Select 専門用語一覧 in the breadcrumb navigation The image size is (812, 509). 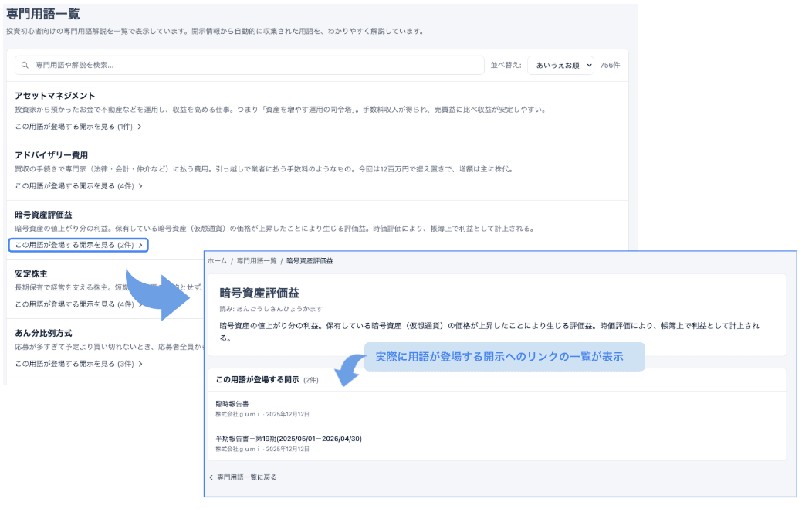[255, 260]
